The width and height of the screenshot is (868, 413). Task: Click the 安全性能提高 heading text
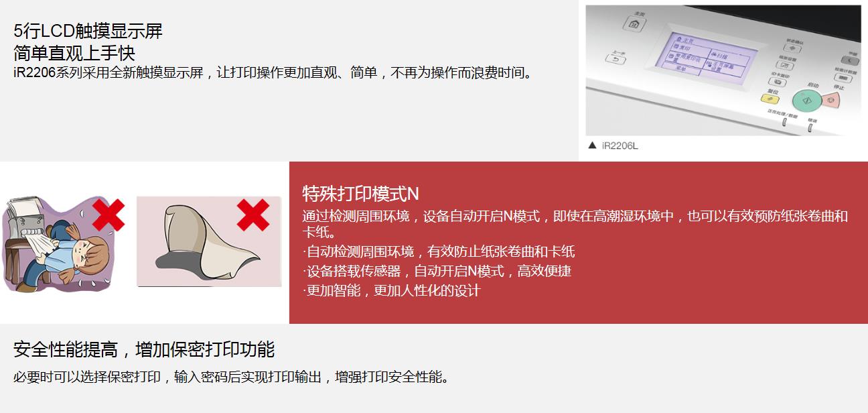click(x=66, y=349)
